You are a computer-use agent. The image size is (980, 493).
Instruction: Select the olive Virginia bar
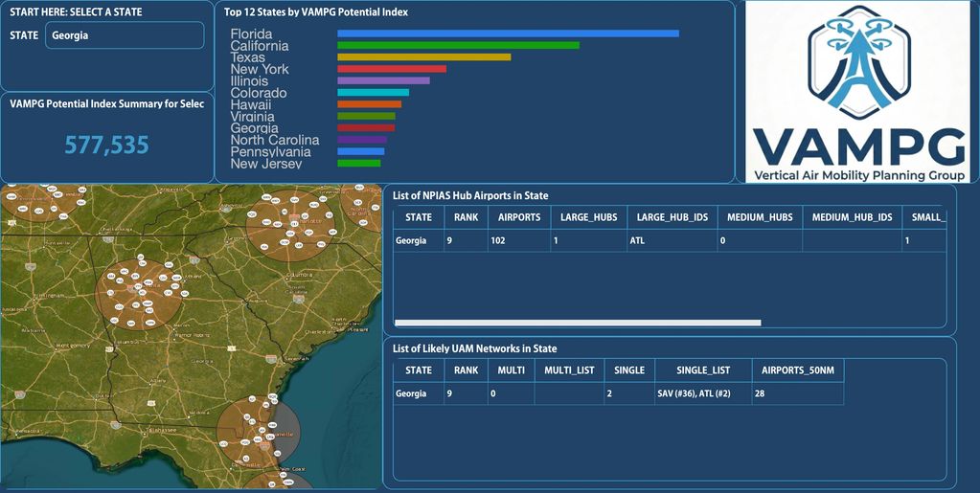366,116
